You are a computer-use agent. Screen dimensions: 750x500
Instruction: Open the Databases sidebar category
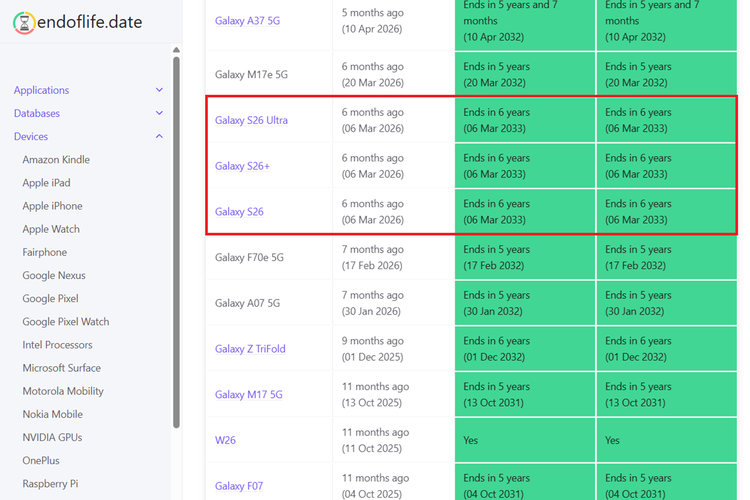pos(37,113)
